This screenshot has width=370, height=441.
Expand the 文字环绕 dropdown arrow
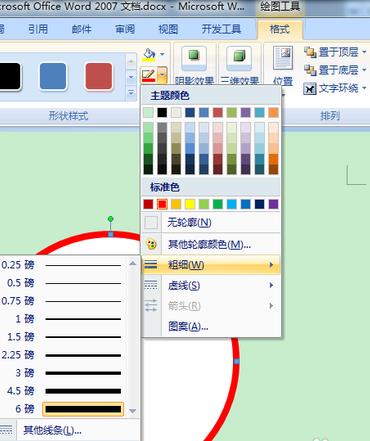(364, 88)
